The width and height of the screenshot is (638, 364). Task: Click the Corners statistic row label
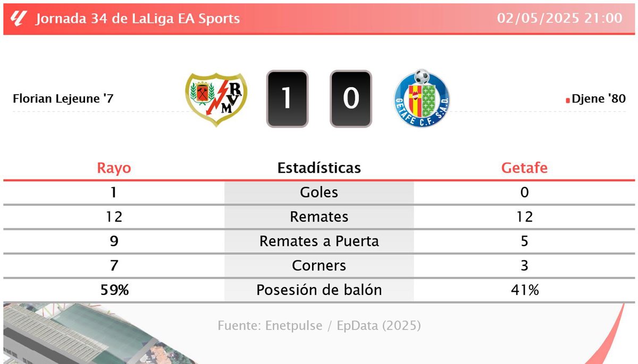pyautogui.click(x=319, y=266)
